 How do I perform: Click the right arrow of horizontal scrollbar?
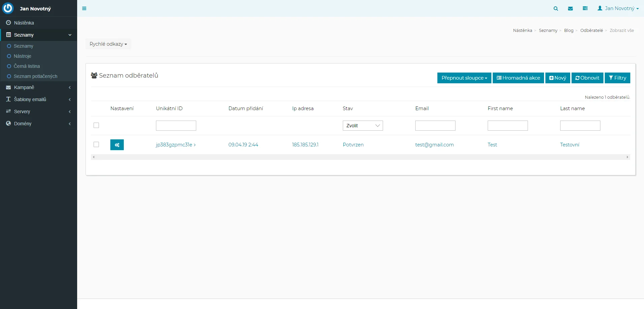[x=627, y=157]
